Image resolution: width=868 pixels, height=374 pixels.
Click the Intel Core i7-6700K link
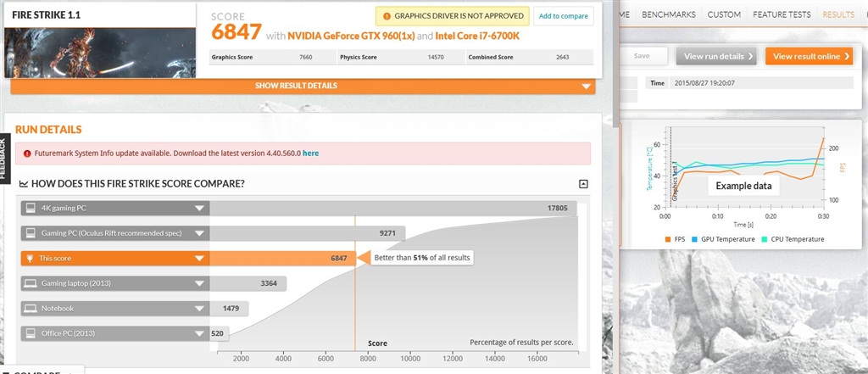pyautogui.click(x=477, y=36)
